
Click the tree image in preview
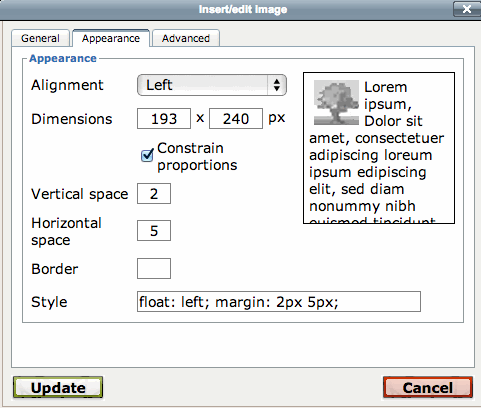click(x=336, y=103)
